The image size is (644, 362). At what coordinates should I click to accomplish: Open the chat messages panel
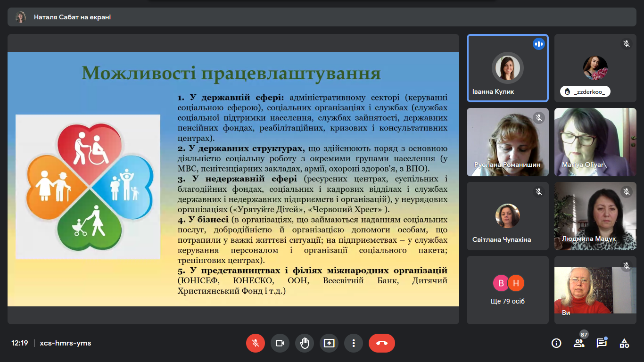(x=602, y=343)
